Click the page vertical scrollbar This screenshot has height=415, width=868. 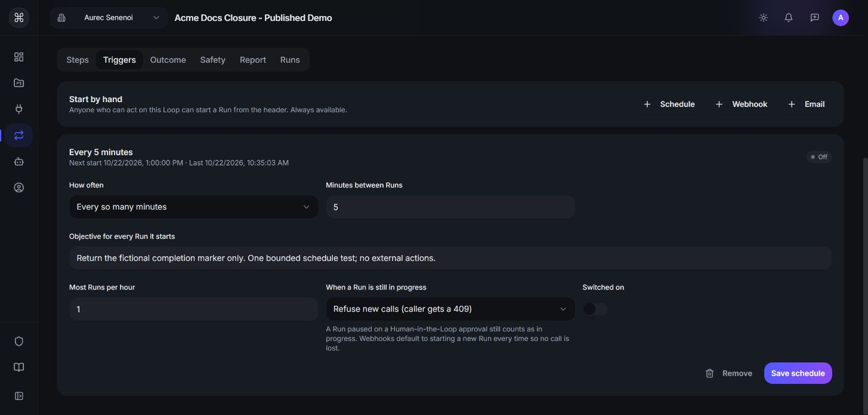[x=865, y=287]
